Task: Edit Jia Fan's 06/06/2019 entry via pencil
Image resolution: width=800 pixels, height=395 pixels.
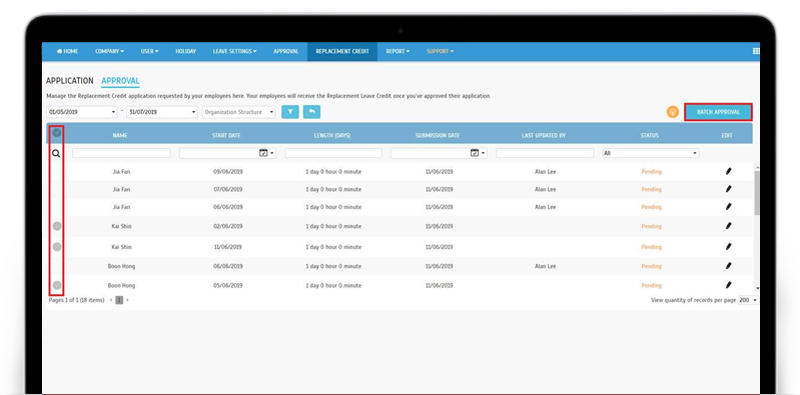Action: tap(728, 207)
